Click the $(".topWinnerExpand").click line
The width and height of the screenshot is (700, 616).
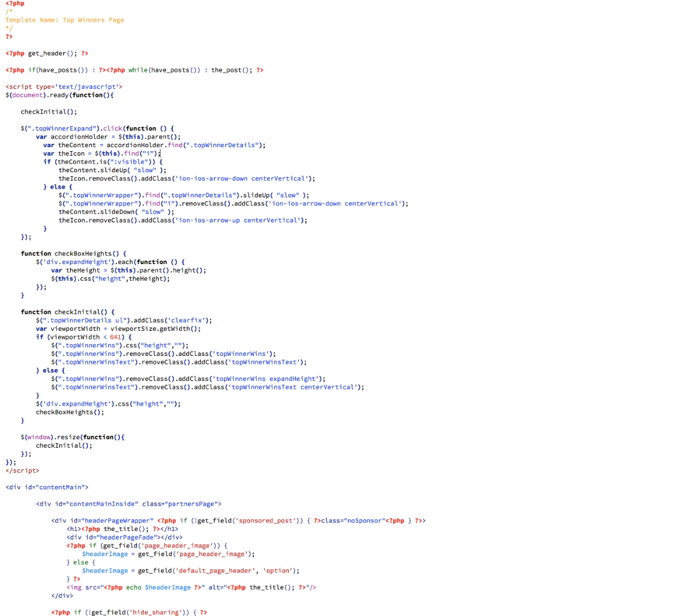pos(98,128)
